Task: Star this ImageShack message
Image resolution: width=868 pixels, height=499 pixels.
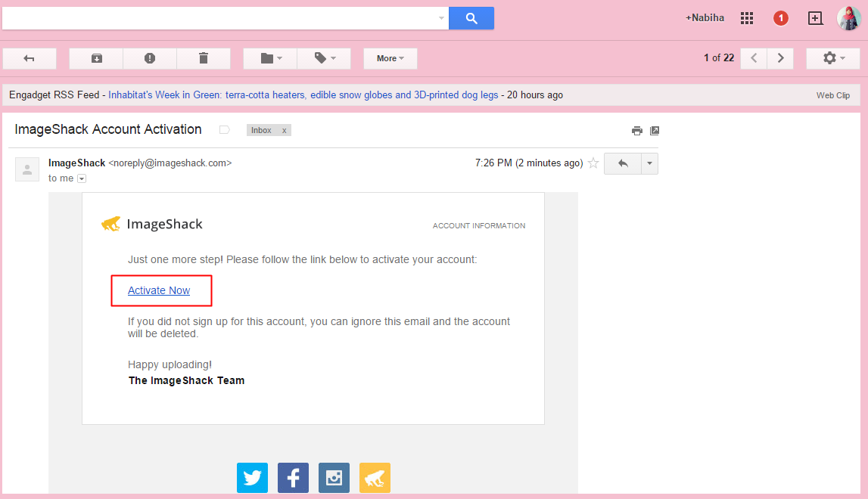Action: (593, 163)
